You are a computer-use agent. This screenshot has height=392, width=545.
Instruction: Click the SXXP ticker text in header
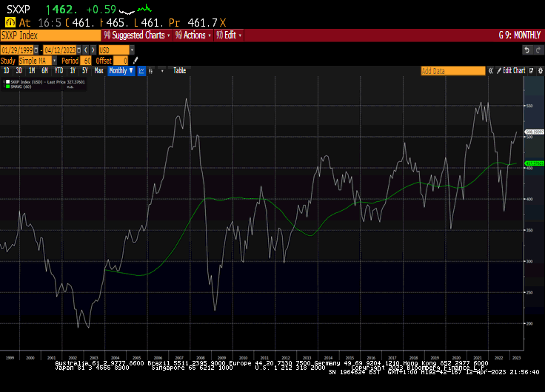pyautogui.click(x=19, y=9)
